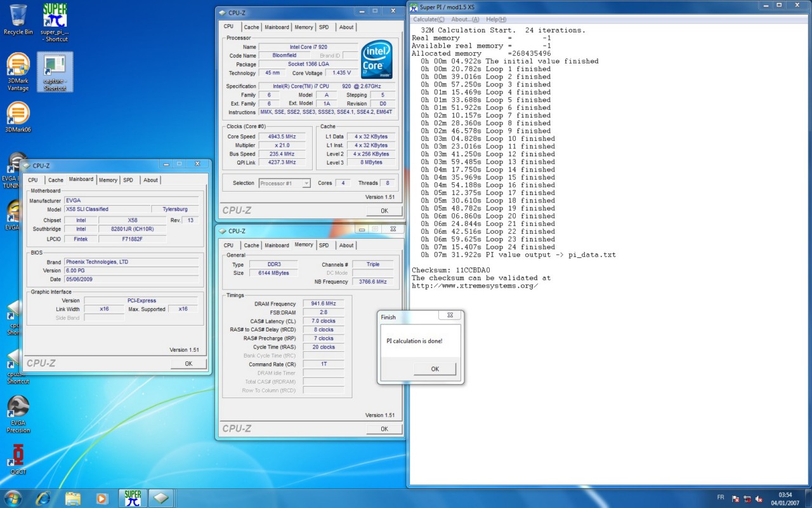Click OK in the top CPU-Z CPU window

[x=384, y=211]
